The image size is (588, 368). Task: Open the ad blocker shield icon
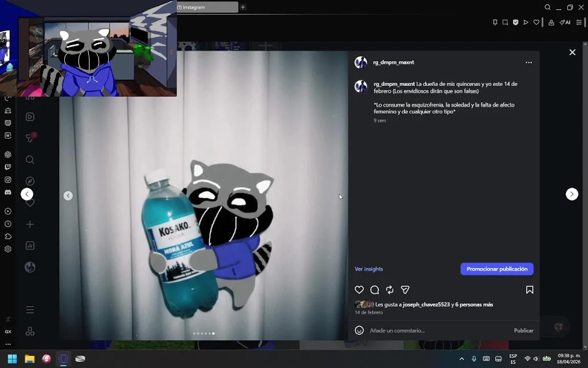[516, 22]
